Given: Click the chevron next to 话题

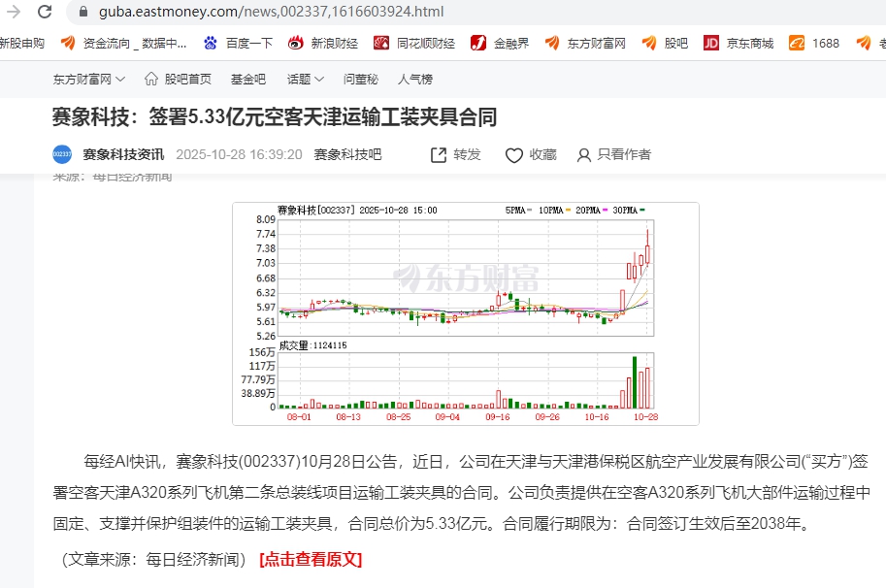Looking at the screenshot, I should coord(319,80).
